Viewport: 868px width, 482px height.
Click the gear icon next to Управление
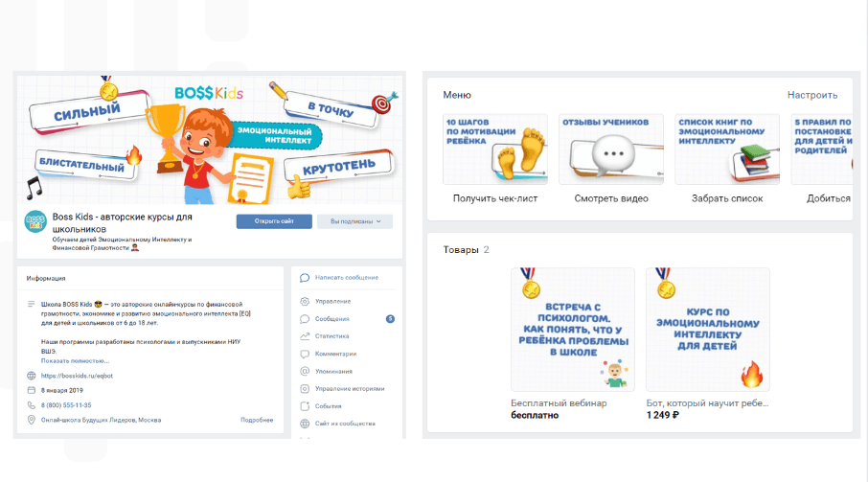pos(305,302)
